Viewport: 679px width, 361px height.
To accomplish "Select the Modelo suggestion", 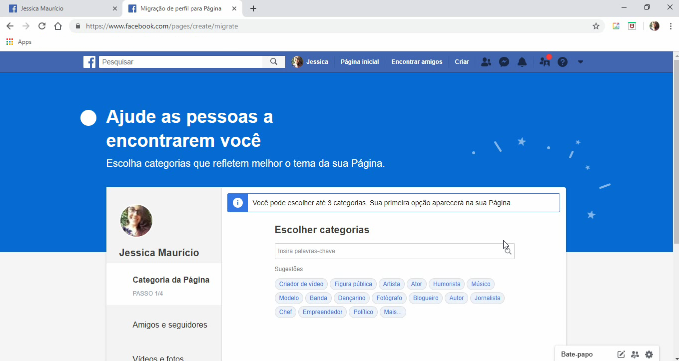I will [x=289, y=298].
